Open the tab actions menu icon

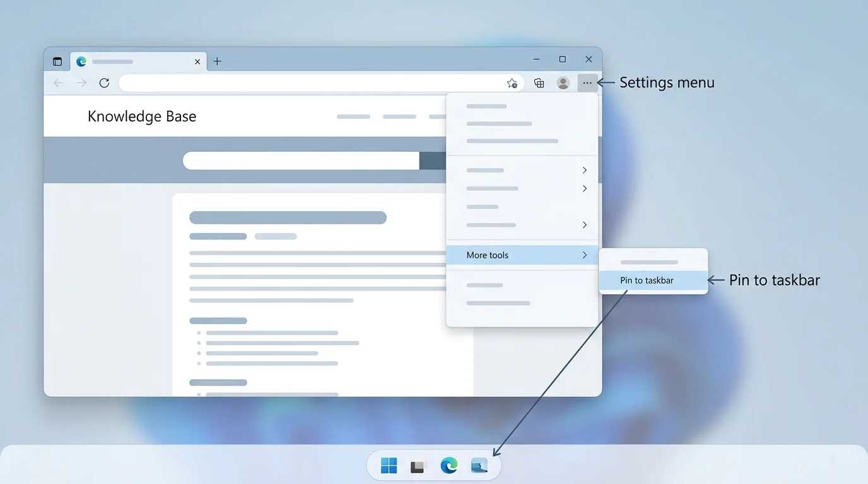point(57,62)
